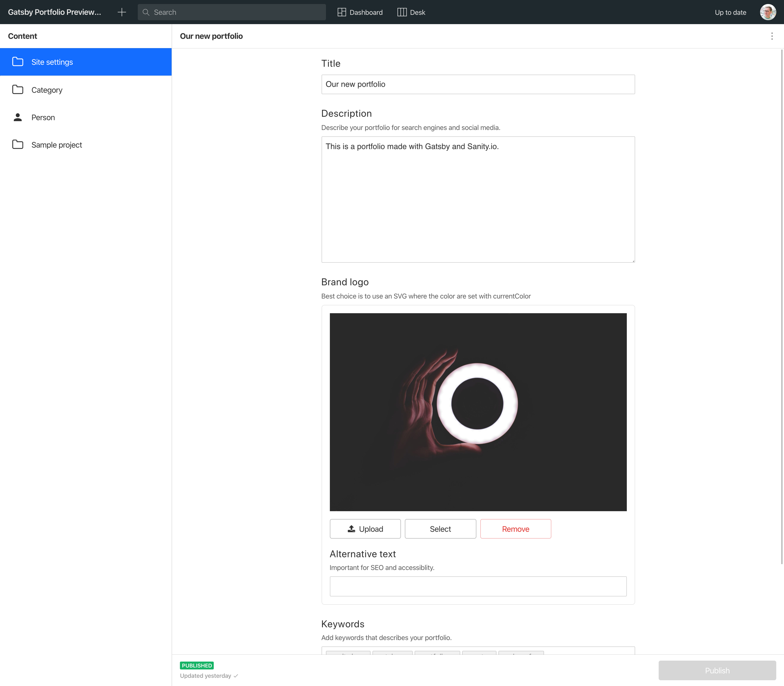Open the three-dot document menu
Image resolution: width=784 pixels, height=686 pixels.
(x=772, y=36)
